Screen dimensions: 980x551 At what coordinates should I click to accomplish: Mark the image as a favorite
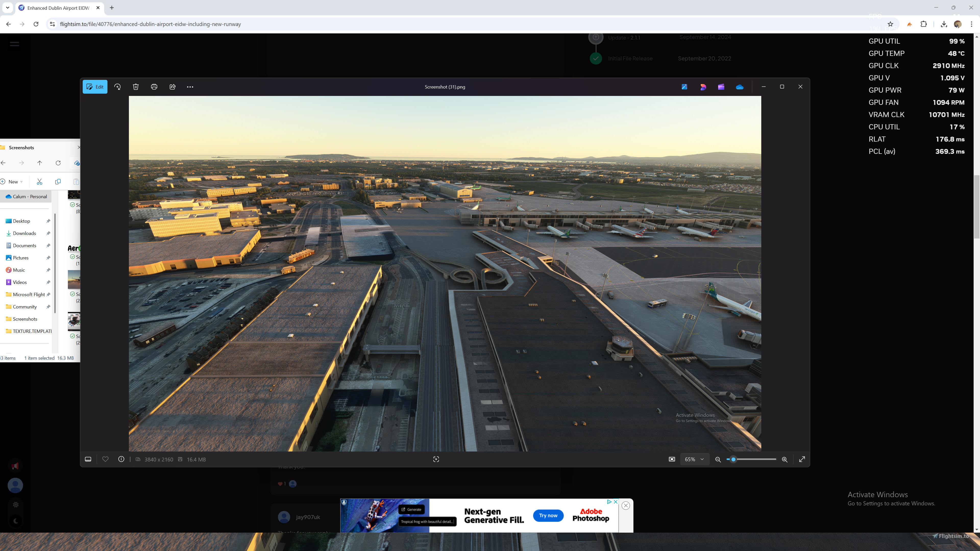tap(105, 459)
